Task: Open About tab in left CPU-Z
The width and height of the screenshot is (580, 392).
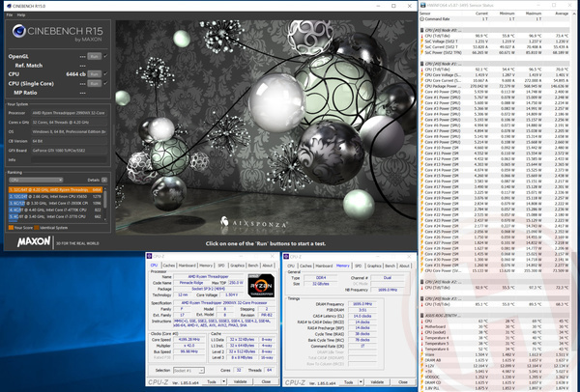Action: (x=268, y=266)
